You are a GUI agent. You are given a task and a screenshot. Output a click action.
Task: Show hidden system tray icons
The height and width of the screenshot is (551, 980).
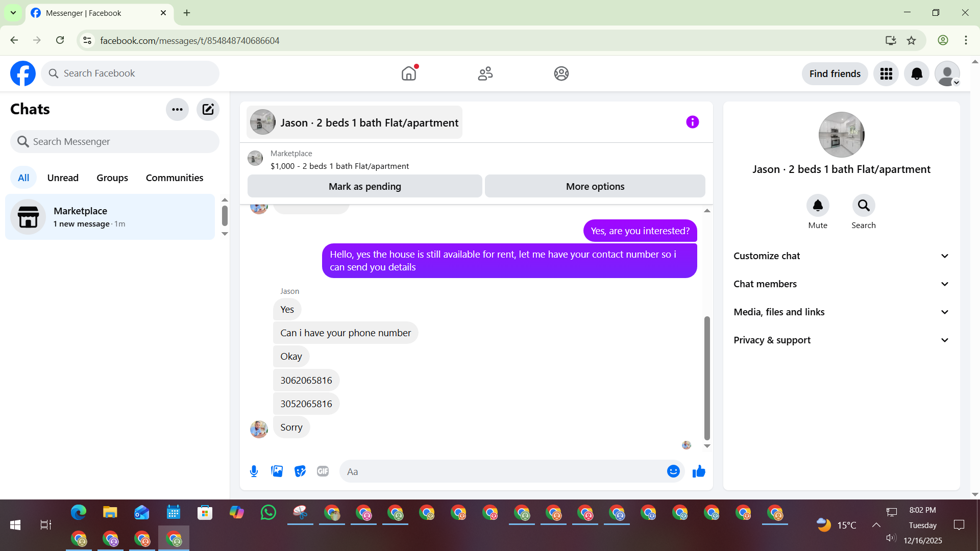(x=876, y=525)
